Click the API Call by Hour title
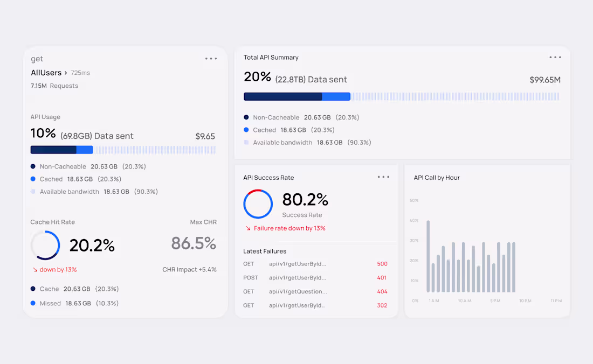 437,178
